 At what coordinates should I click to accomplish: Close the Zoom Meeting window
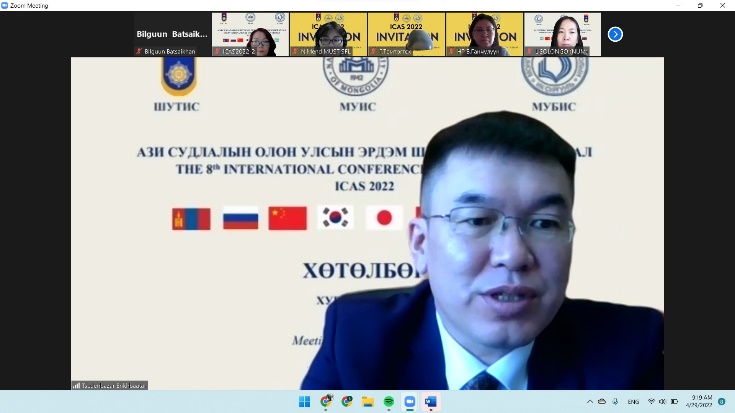[722, 6]
